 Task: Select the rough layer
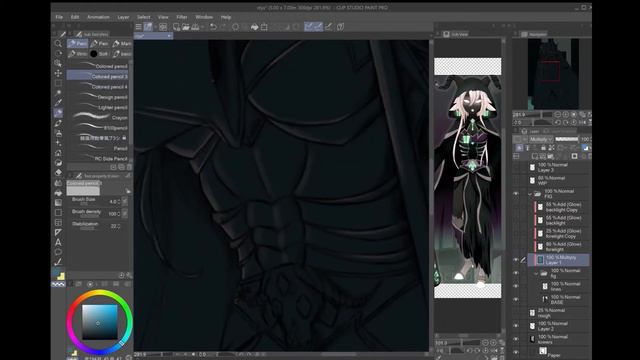tap(558, 313)
